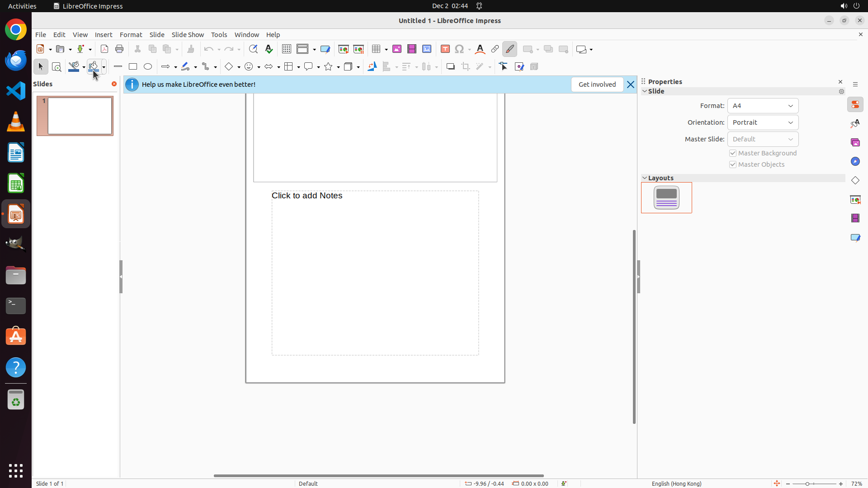
Task: Select the Ellipse drawing tool
Action: pos(148,67)
